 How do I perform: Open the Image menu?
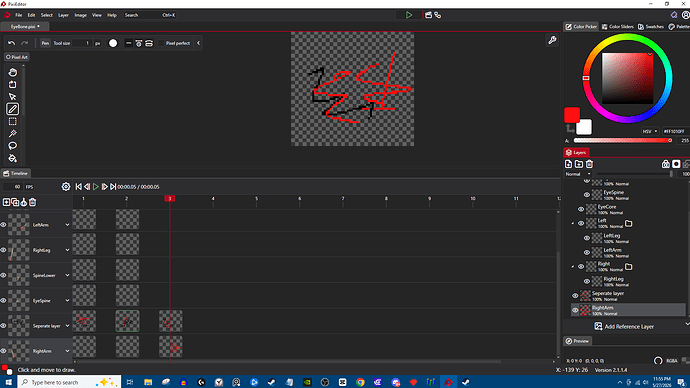[x=81, y=15]
